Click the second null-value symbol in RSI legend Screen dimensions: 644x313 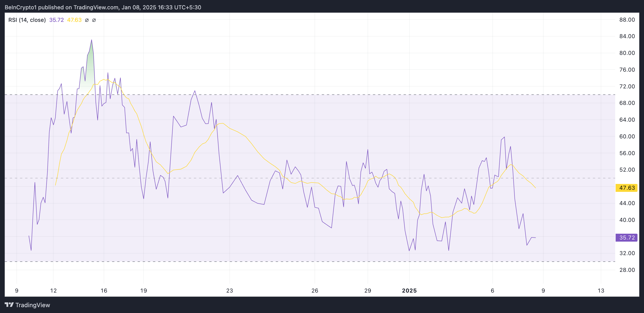point(94,20)
